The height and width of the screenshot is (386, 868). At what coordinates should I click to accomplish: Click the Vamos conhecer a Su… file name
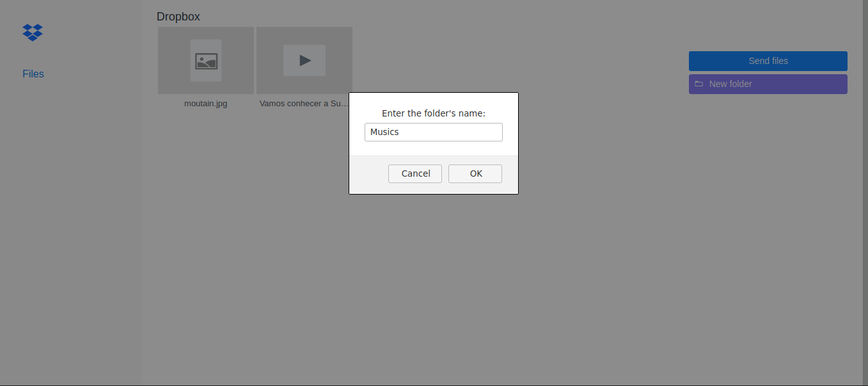304,103
